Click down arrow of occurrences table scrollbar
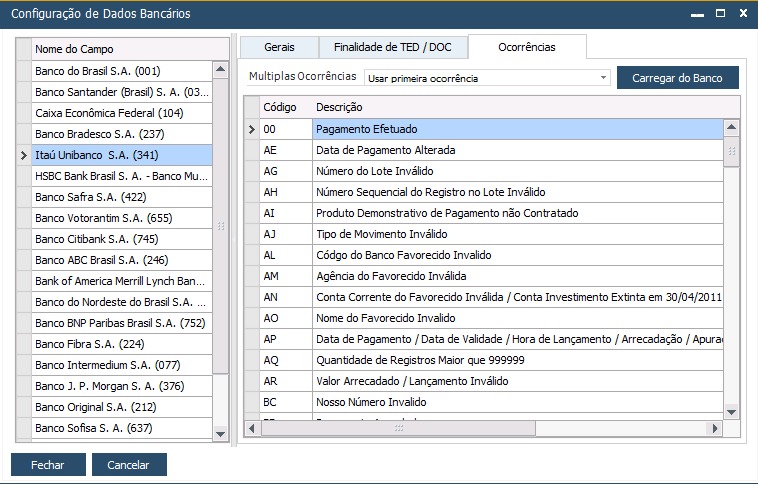The width and height of the screenshot is (758, 484). (x=731, y=412)
